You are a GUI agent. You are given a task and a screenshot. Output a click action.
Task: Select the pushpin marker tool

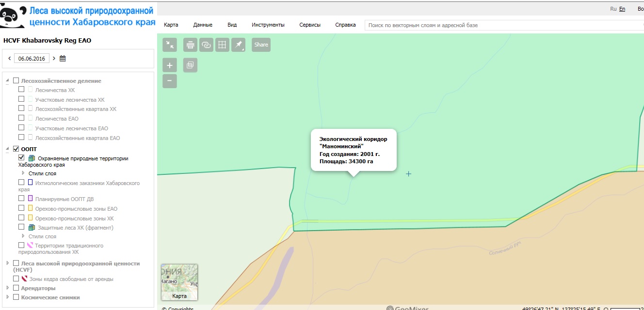238,45
